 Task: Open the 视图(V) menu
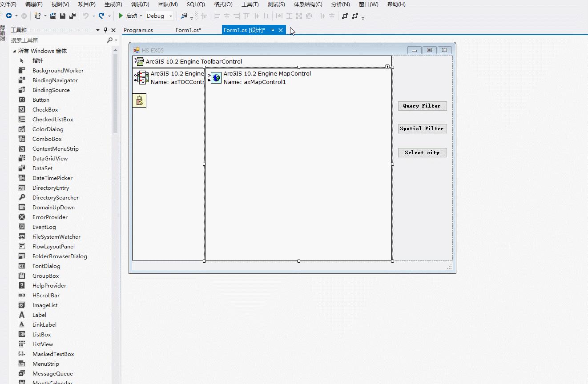(x=60, y=4)
